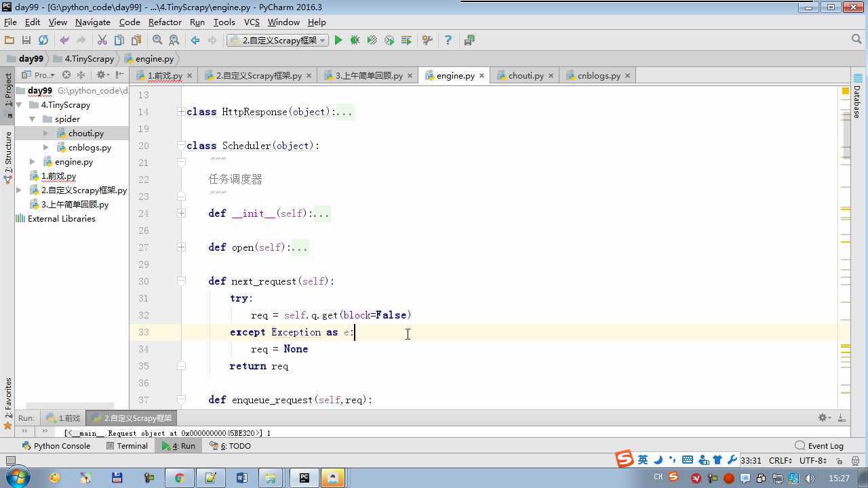Open the Navigate menu
This screenshot has height=488, width=868.
pos(93,22)
